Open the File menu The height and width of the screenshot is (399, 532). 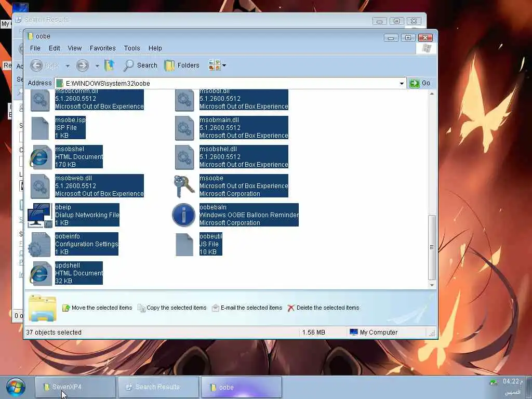(35, 48)
